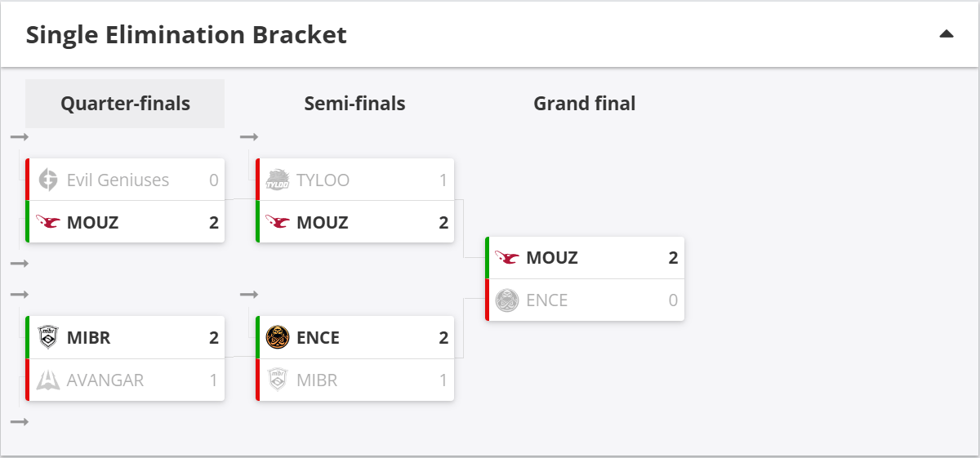The image size is (980, 458).
Task: Click the AVANGAR logo in quarter-finals
Action: point(48,380)
